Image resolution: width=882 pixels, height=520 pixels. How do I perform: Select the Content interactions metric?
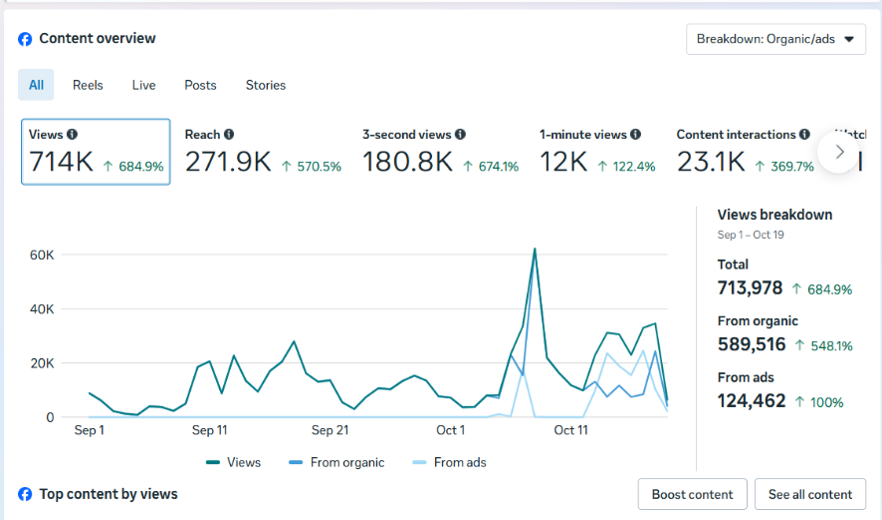(745, 152)
